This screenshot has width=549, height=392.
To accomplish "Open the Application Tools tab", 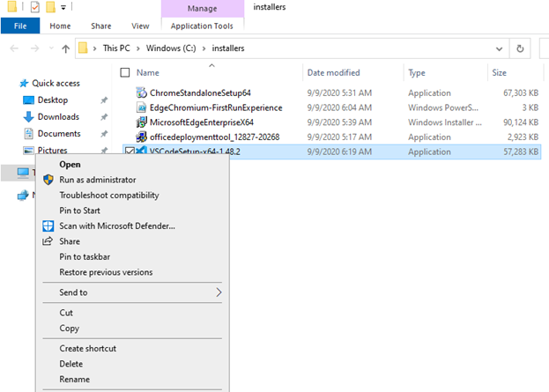I will click(202, 26).
